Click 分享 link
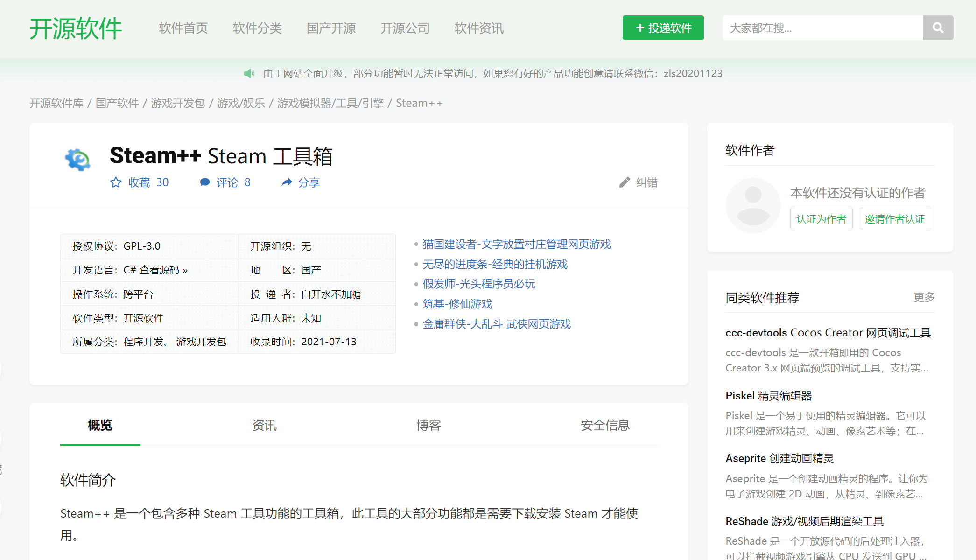Image resolution: width=976 pixels, height=560 pixels. tap(301, 182)
